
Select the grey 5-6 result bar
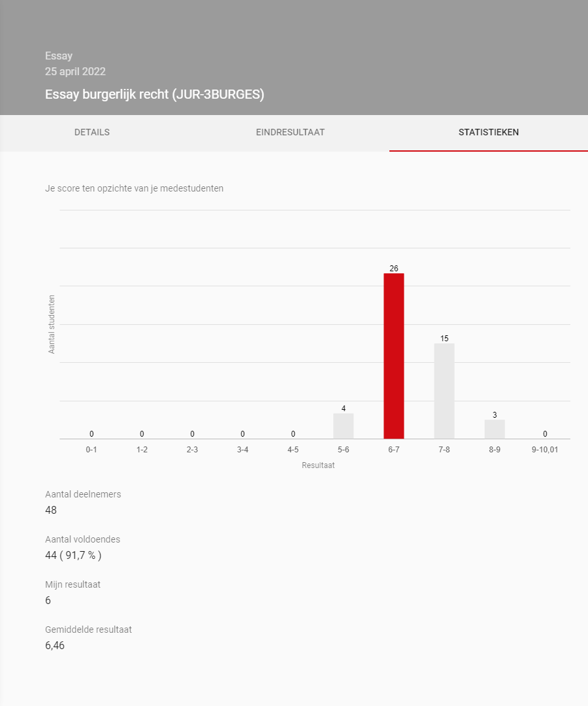344,426
